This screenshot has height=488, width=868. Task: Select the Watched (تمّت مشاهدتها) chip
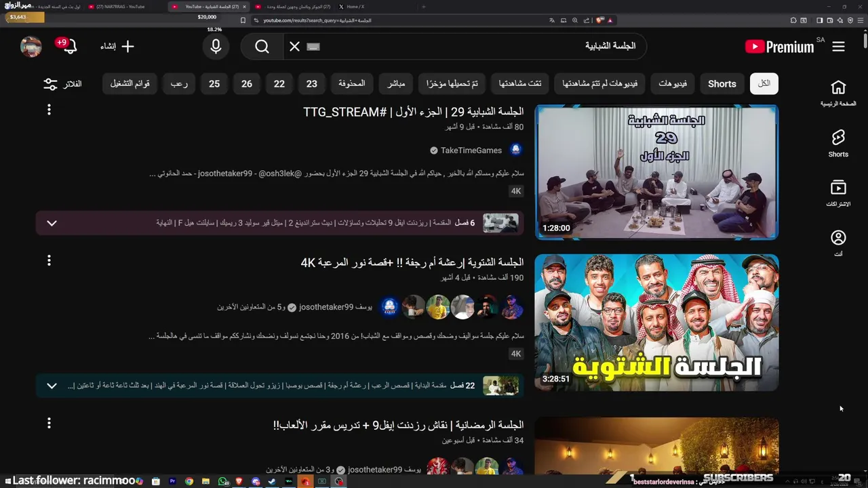[x=520, y=84]
